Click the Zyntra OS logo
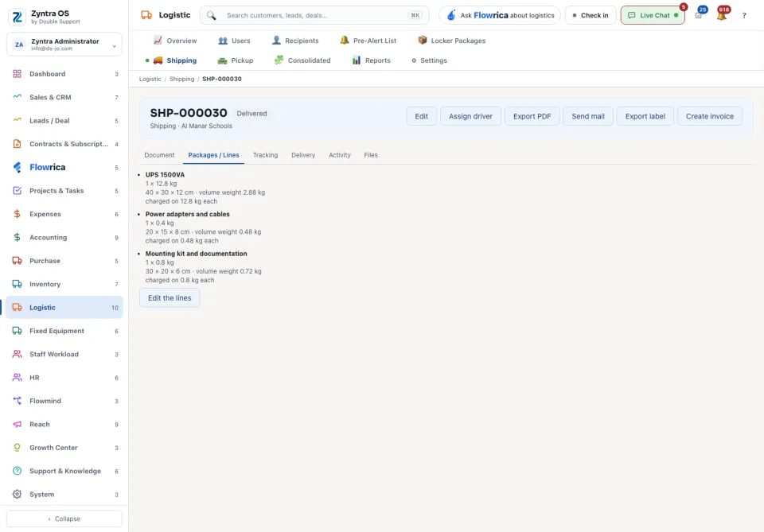764x532 pixels. click(x=17, y=17)
